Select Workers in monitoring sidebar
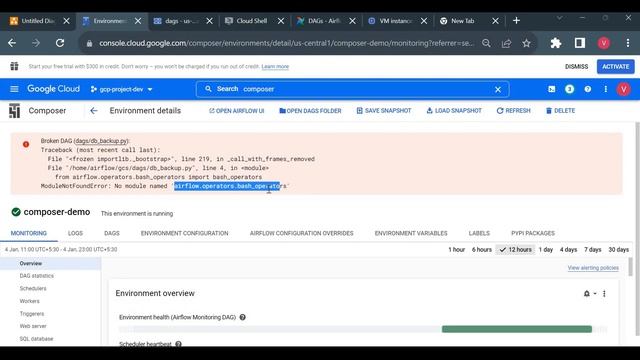This screenshot has width=640, height=360. [x=29, y=301]
